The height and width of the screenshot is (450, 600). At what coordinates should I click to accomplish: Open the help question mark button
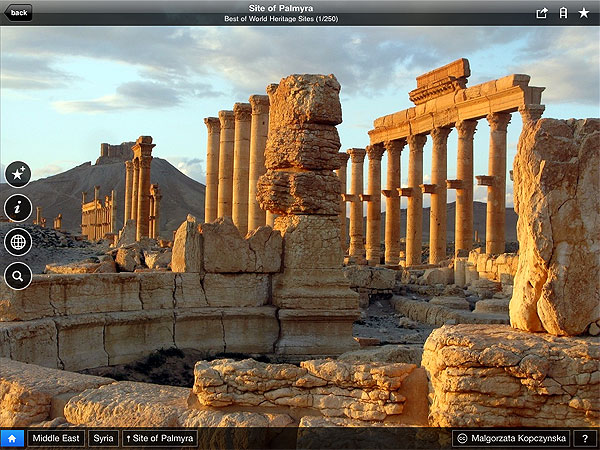point(585,438)
